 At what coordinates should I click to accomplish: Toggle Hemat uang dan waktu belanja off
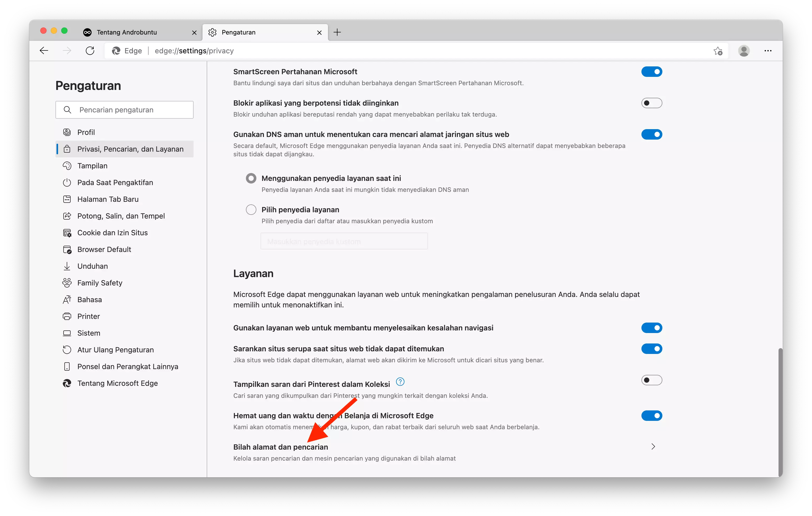[652, 416]
